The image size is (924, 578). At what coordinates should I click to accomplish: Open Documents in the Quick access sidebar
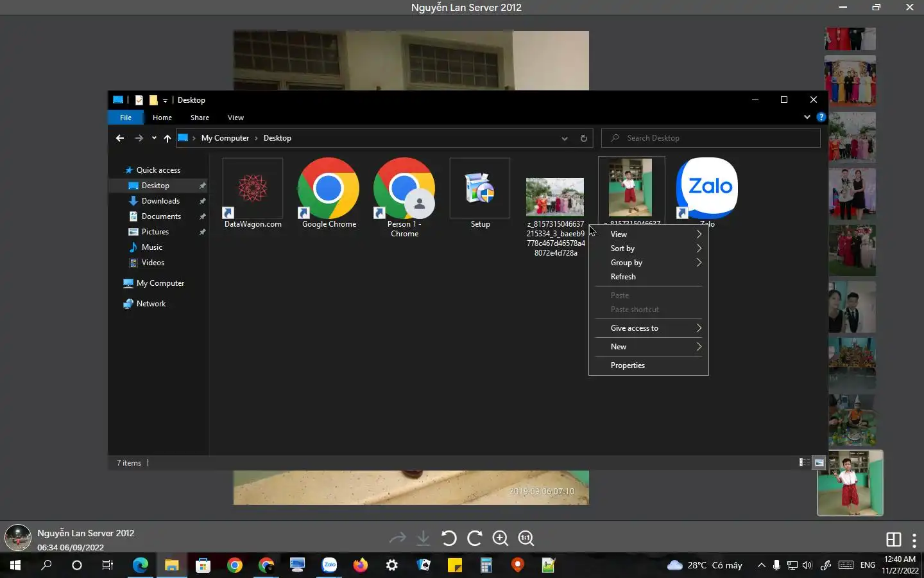[161, 216]
